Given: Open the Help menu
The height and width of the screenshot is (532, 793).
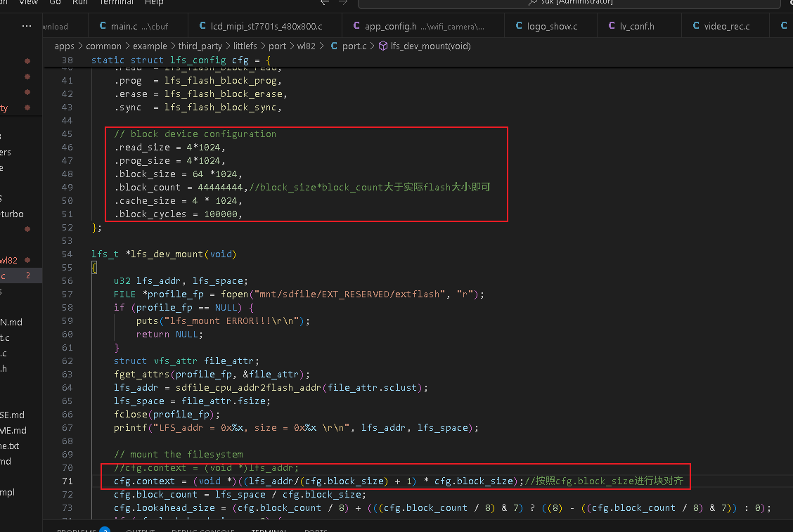Looking at the screenshot, I should click(154, 3).
